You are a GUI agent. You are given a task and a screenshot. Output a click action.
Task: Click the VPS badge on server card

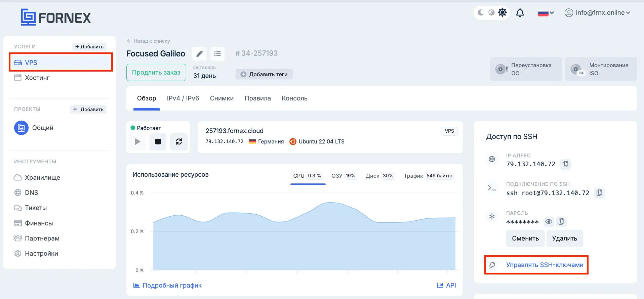pos(449,131)
